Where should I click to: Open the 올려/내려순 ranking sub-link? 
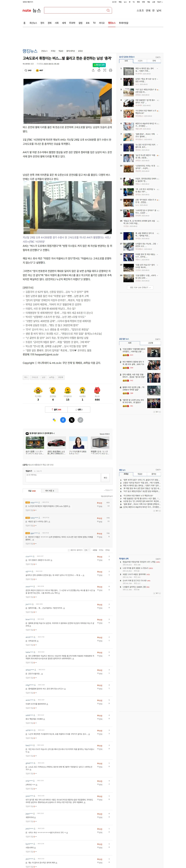[x=71, y=51]
